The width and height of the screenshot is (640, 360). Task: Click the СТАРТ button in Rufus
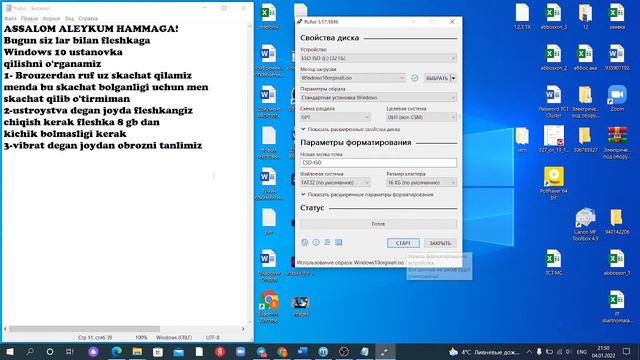pyautogui.click(x=403, y=243)
